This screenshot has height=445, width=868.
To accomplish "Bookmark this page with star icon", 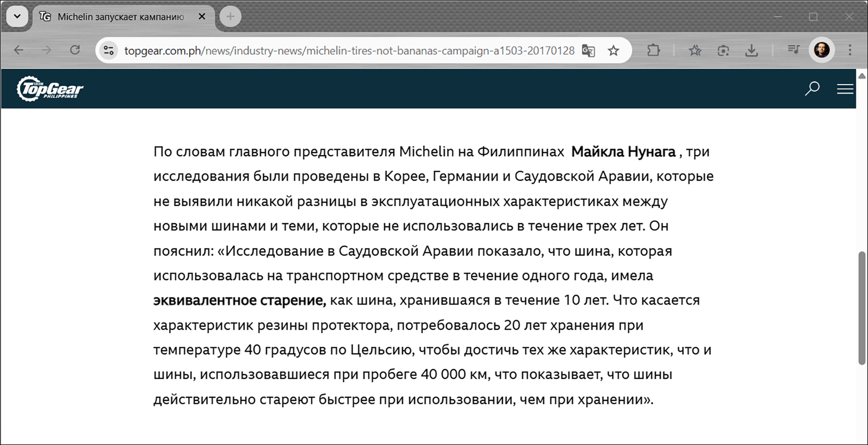I will click(614, 50).
